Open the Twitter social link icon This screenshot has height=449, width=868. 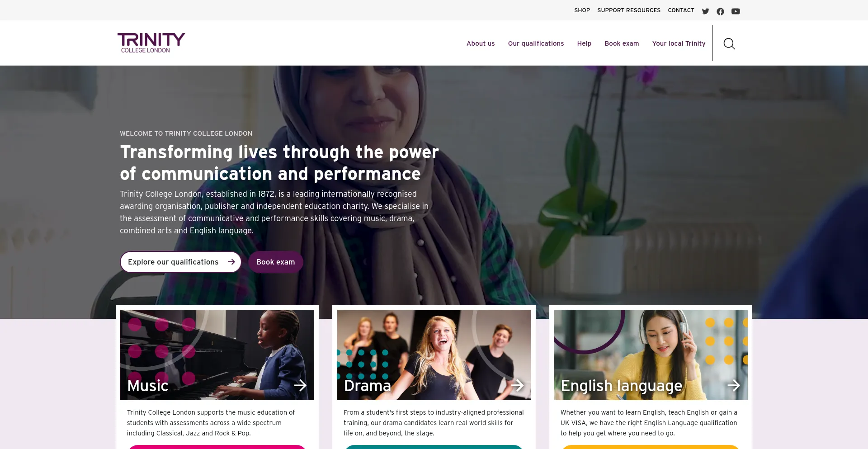(705, 11)
